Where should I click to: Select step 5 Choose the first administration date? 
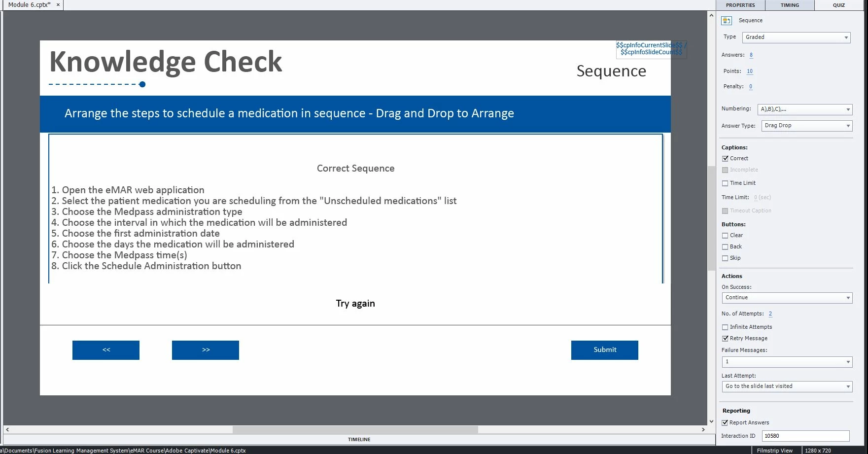click(x=136, y=234)
